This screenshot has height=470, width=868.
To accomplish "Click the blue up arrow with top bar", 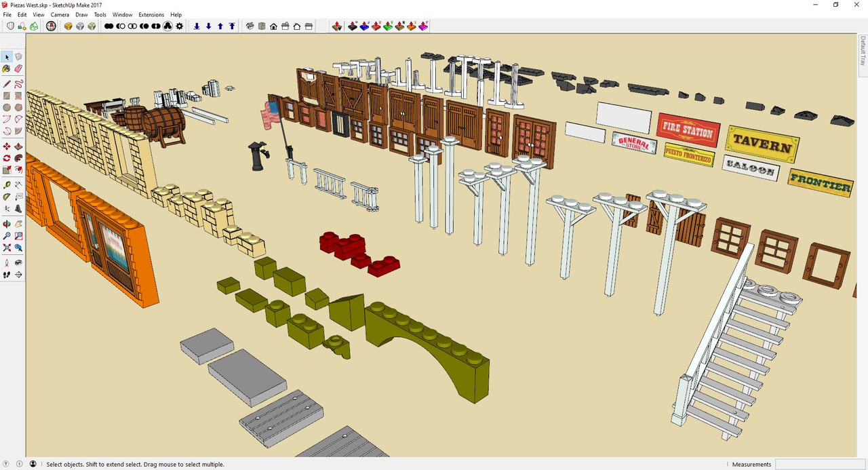I will (232, 26).
